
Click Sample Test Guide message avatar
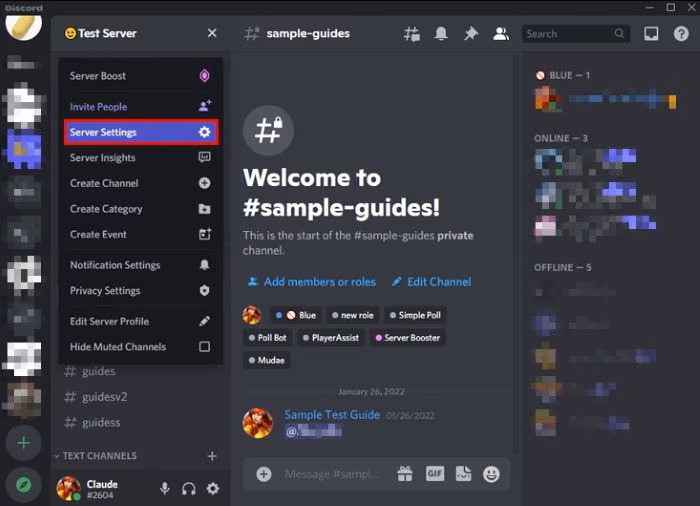click(258, 422)
